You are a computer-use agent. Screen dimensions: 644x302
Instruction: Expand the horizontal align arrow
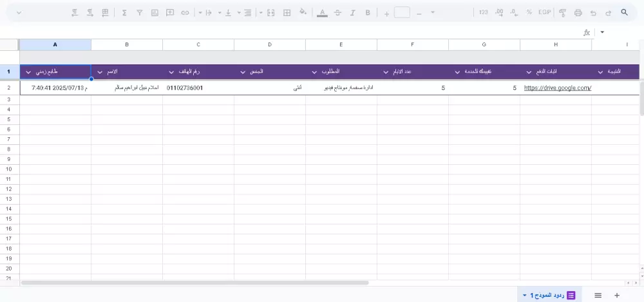coord(239,13)
